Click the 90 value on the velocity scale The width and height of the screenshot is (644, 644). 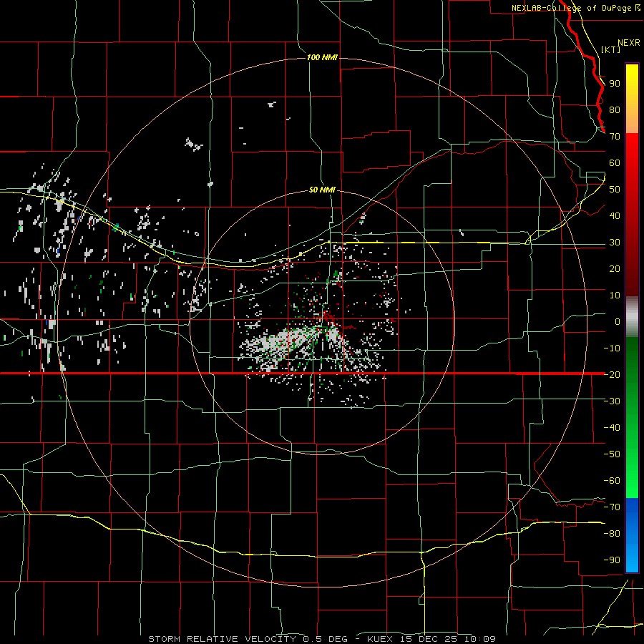(x=615, y=84)
